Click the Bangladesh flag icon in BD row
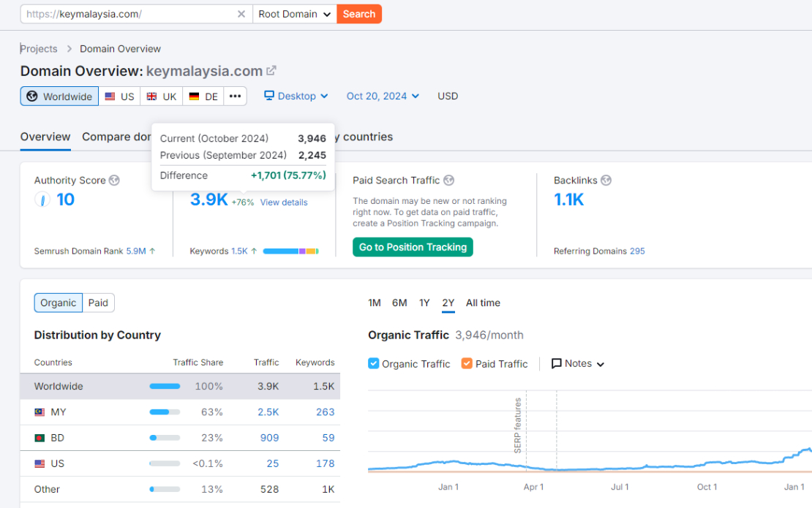This screenshot has width=812, height=508. click(40, 438)
